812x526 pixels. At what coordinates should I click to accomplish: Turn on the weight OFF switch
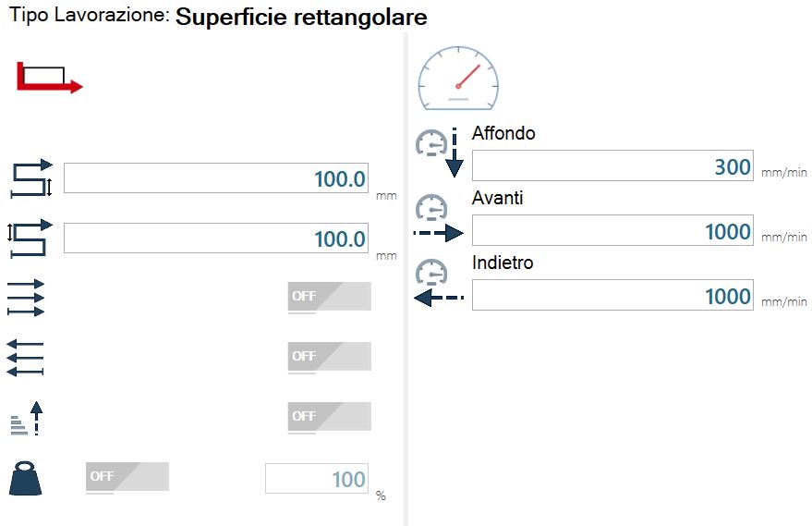point(127,477)
